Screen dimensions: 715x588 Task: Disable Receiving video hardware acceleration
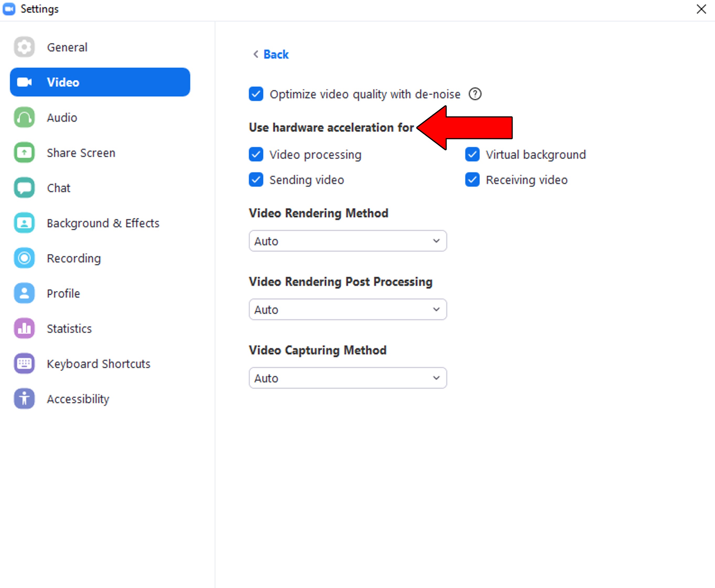[x=473, y=180]
